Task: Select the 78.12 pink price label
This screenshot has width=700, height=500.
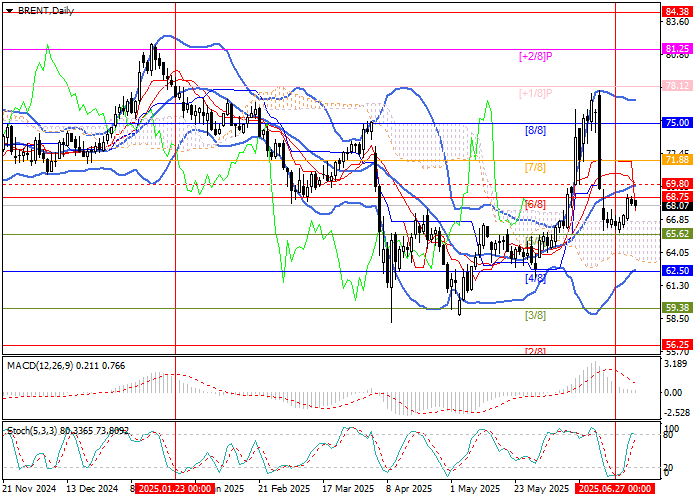Action: pos(677,85)
